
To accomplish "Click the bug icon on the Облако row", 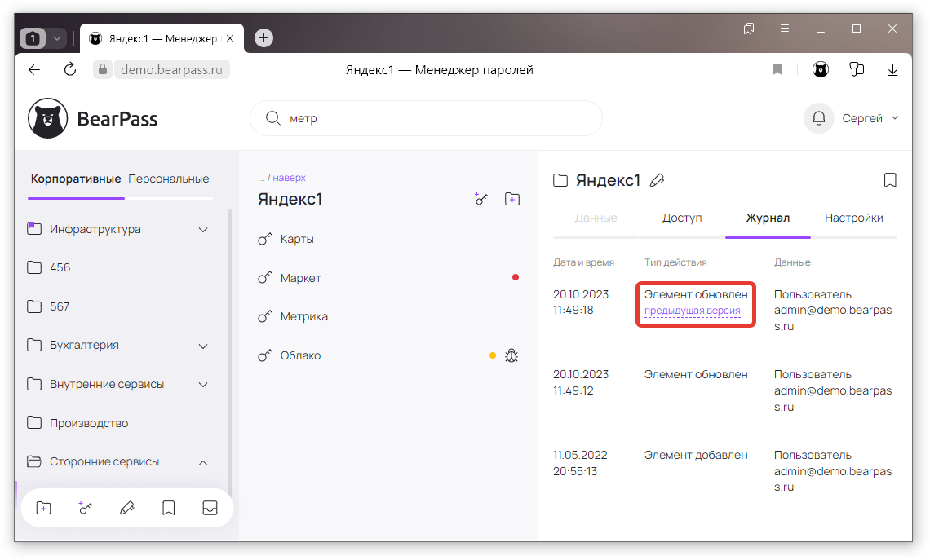I will [x=512, y=355].
